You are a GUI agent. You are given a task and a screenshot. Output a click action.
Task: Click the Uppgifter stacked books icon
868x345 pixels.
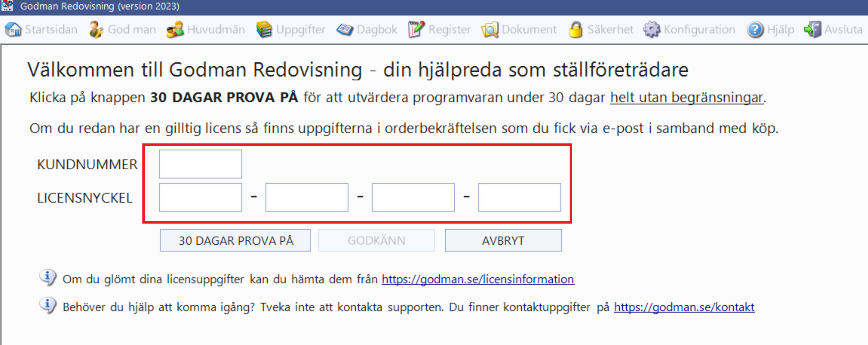click(264, 30)
